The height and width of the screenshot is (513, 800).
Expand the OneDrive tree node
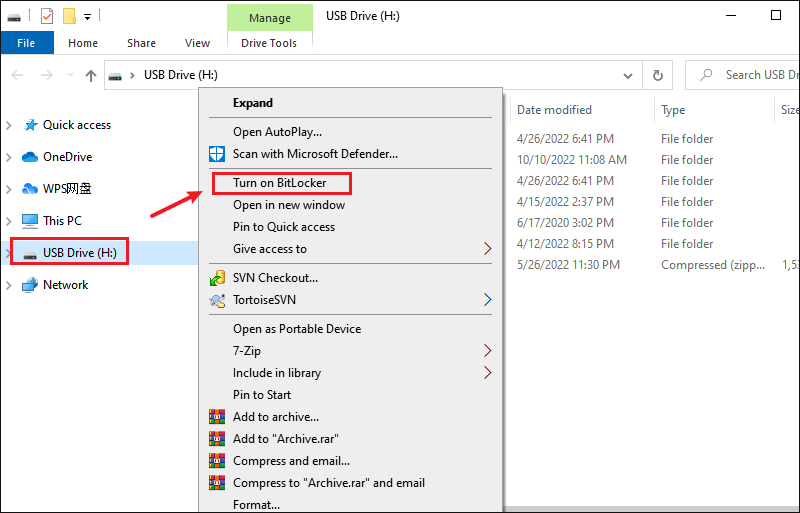(9, 157)
